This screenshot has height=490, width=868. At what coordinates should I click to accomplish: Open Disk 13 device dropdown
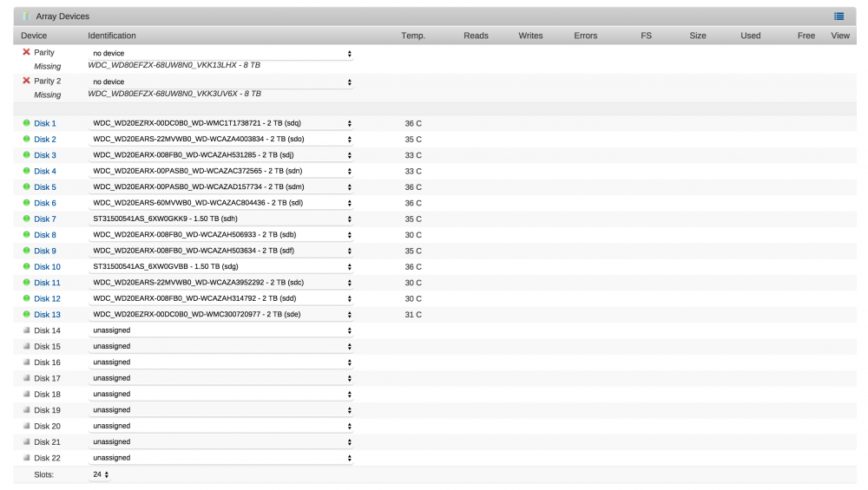point(220,314)
